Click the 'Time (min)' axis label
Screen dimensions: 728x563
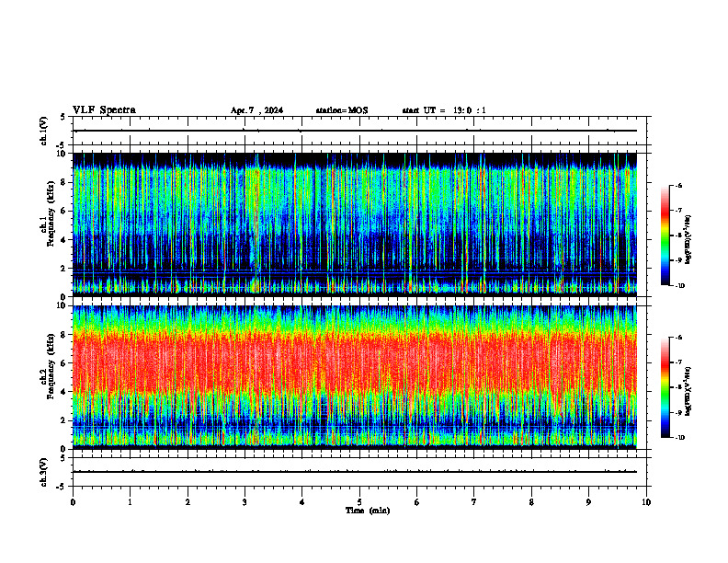click(368, 511)
